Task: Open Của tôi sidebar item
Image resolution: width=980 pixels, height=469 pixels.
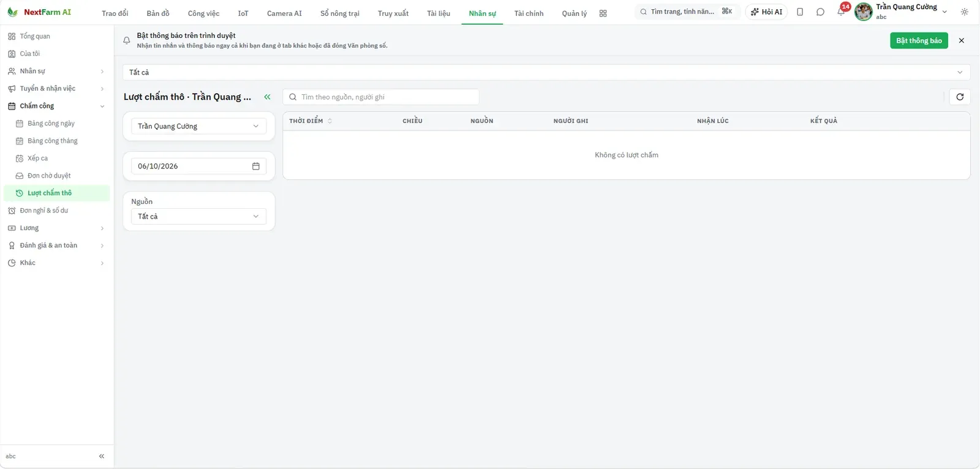Action: pos(57,54)
